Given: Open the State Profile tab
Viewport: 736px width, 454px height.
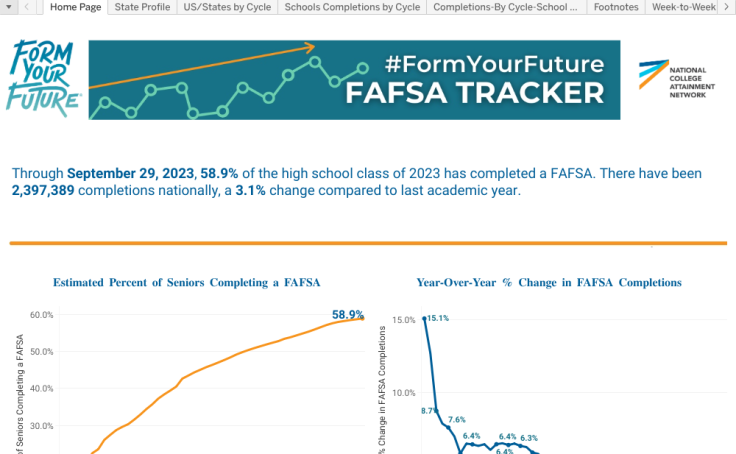Looking at the screenshot, I should 142,7.
